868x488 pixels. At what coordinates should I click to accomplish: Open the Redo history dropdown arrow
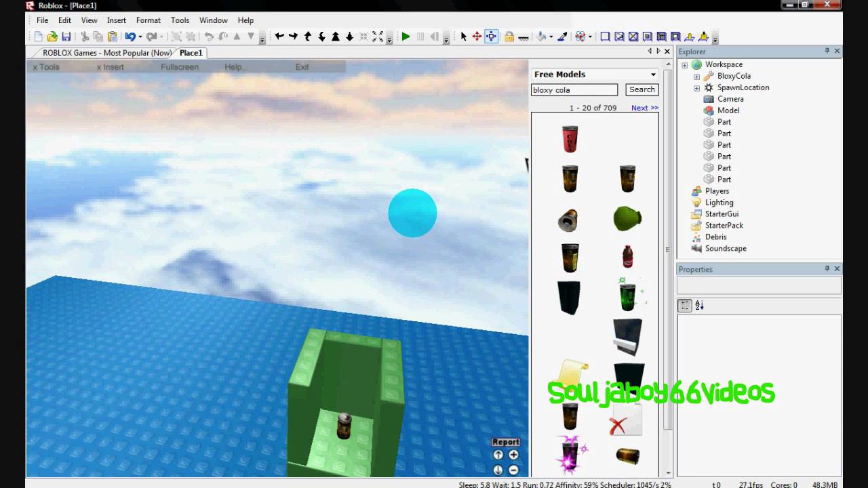(162, 37)
